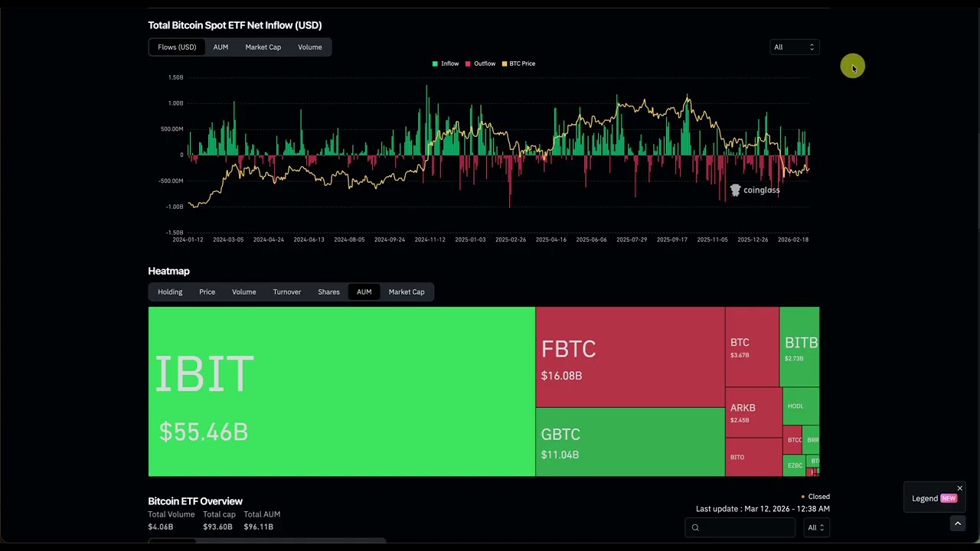The height and width of the screenshot is (551, 980).
Task: Click the BITO heatmap tile
Action: click(x=753, y=457)
